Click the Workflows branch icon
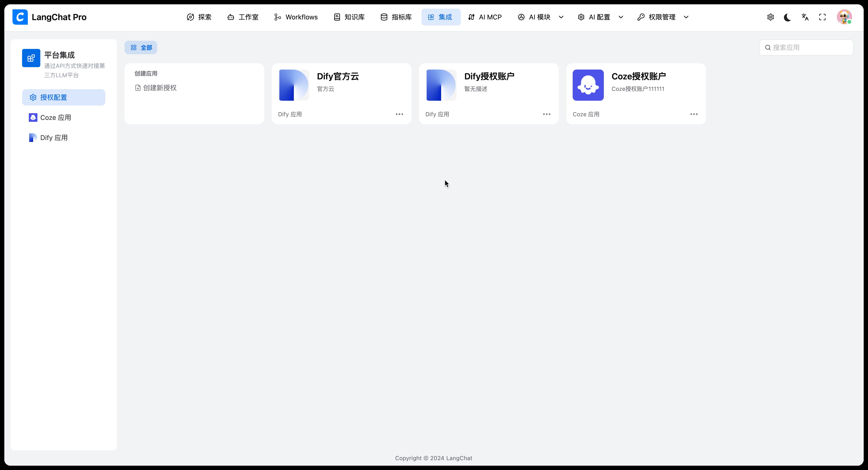The height and width of the screenshot is (470, 868). click(x=278, y=17)
